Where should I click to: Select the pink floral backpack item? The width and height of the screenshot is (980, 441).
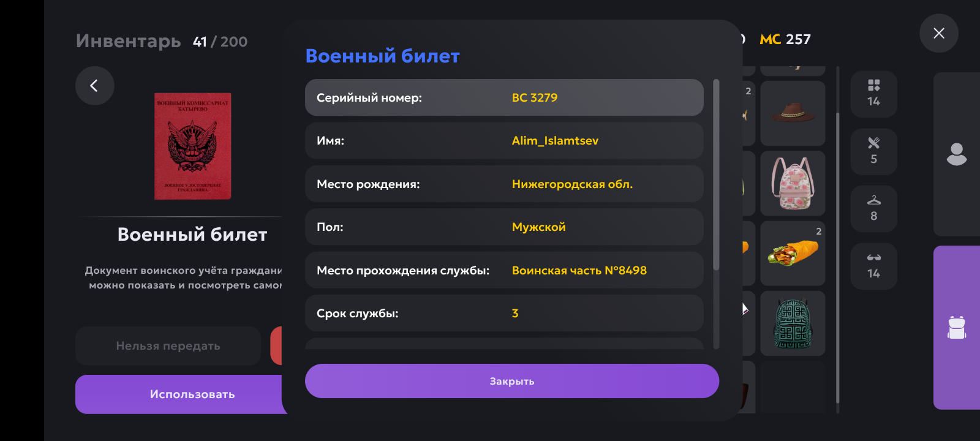click(x=793, y=183)
